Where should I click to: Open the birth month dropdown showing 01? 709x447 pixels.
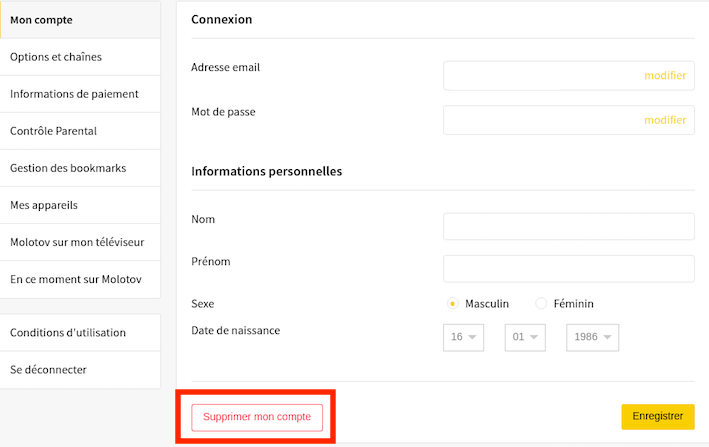tap(525, 337)
